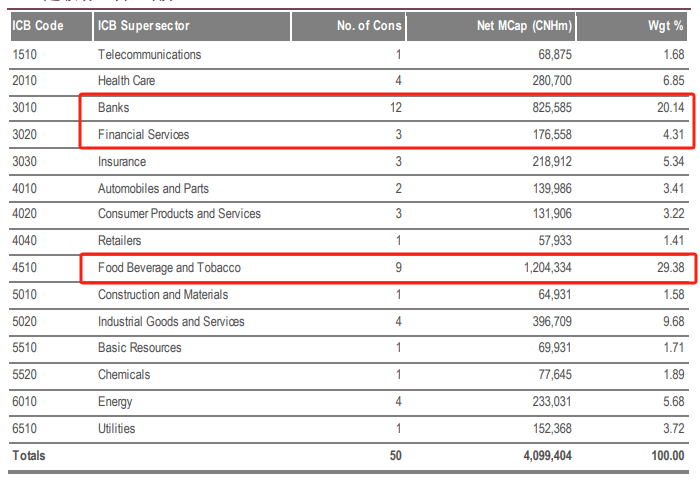Click the Net MCap (CNHm) header
The width and height of the screenshot is (700, 481).
click(x=525, y=26)
